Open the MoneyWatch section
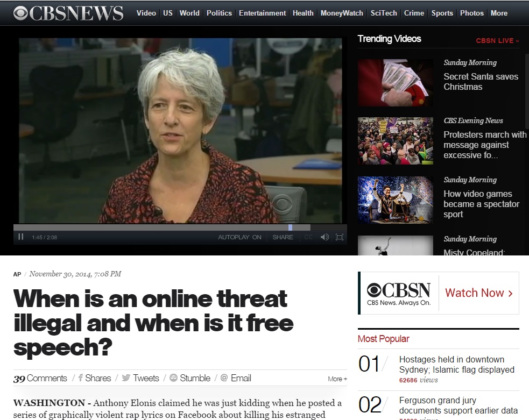529x420 pixels. [342, 13]
